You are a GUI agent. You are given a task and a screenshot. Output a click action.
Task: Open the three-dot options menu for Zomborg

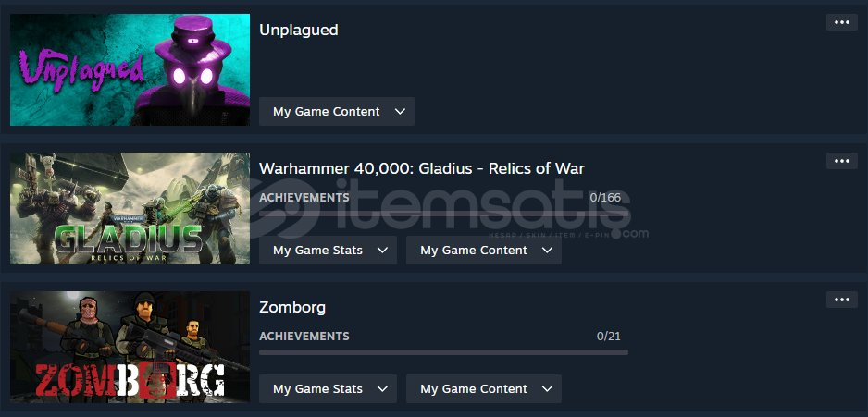click(841, 300)
